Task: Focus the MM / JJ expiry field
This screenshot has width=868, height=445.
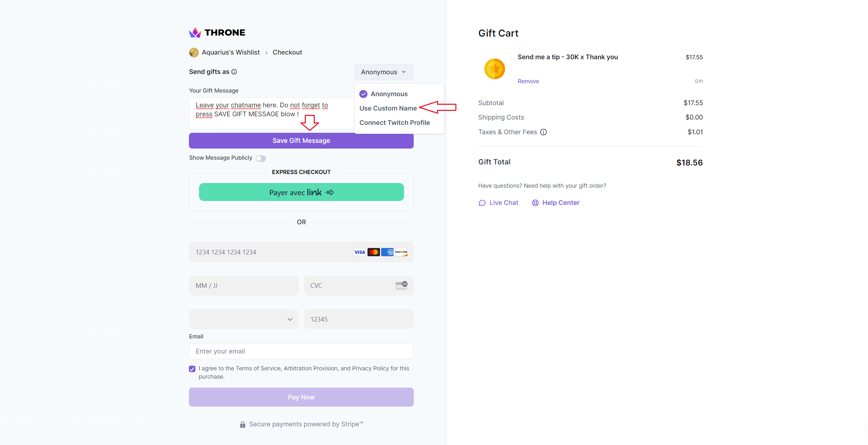Action: tap(244, 286)
